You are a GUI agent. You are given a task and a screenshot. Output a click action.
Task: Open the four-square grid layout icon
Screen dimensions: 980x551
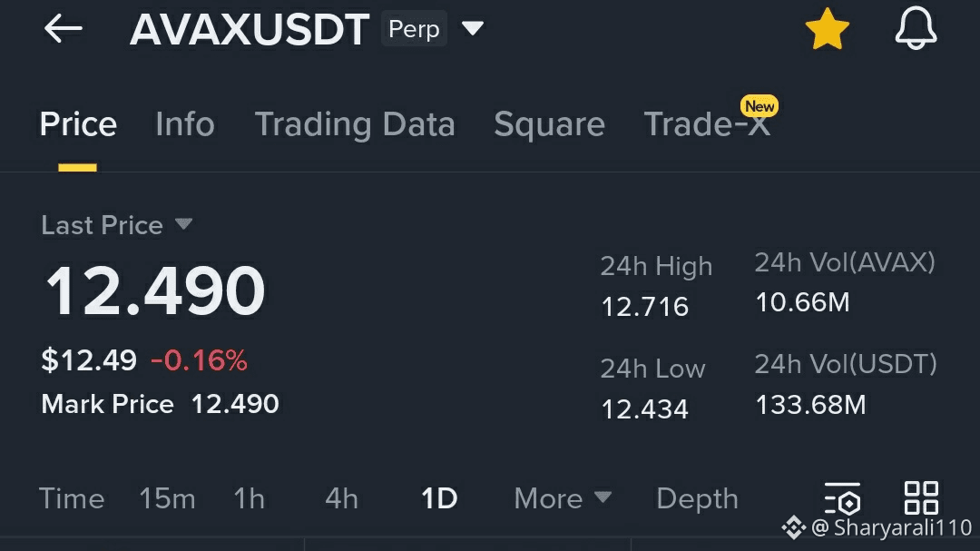(x=921, y=497)
